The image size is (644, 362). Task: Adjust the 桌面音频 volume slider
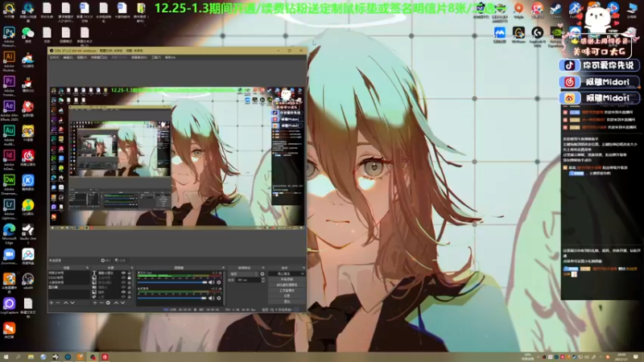(x=171, y=298)
